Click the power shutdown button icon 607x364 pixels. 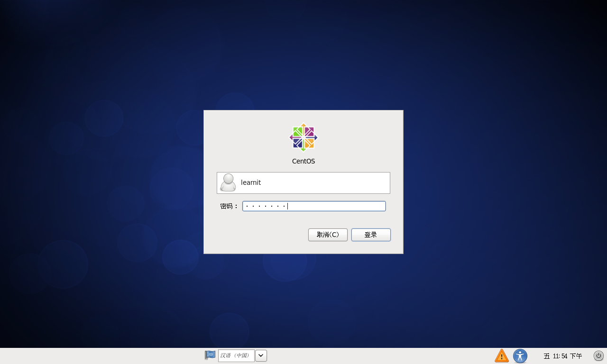tap(598, 355)
